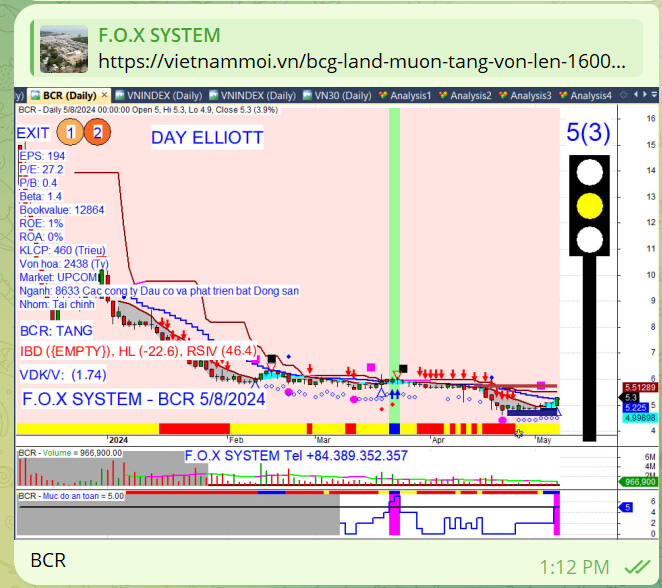Open the Analysis1 tab
The width and height of the screenshot is (662, 588).
pyautogui.click(x=405, y=96)
